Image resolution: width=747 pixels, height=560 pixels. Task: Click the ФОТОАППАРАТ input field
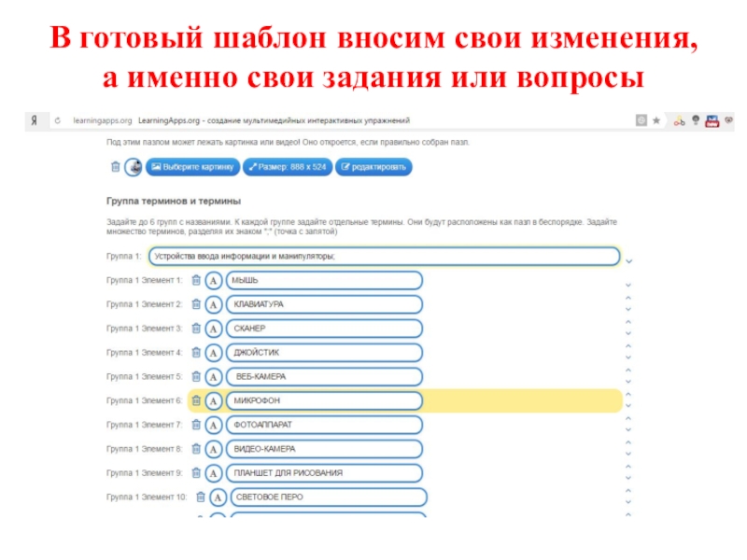pos(324,425)
